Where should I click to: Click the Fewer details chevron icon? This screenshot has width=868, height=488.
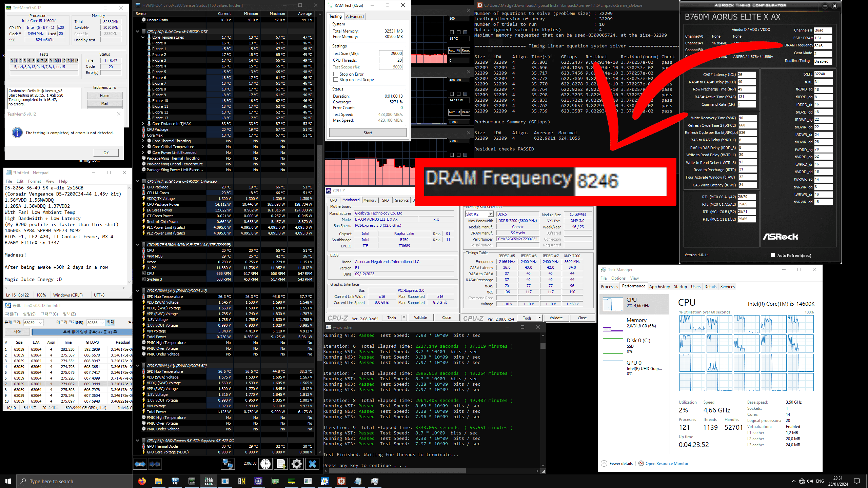[604, 463]
